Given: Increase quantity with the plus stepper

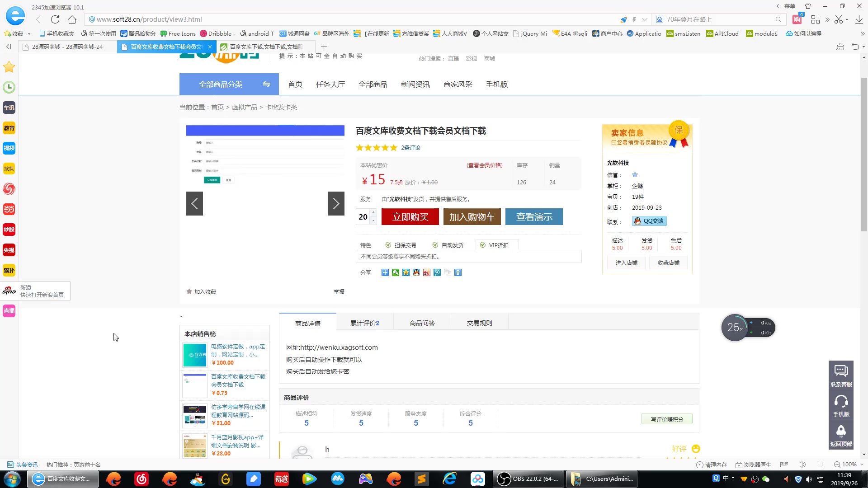Looking at the screenshot, I should [x=373, y=212].
